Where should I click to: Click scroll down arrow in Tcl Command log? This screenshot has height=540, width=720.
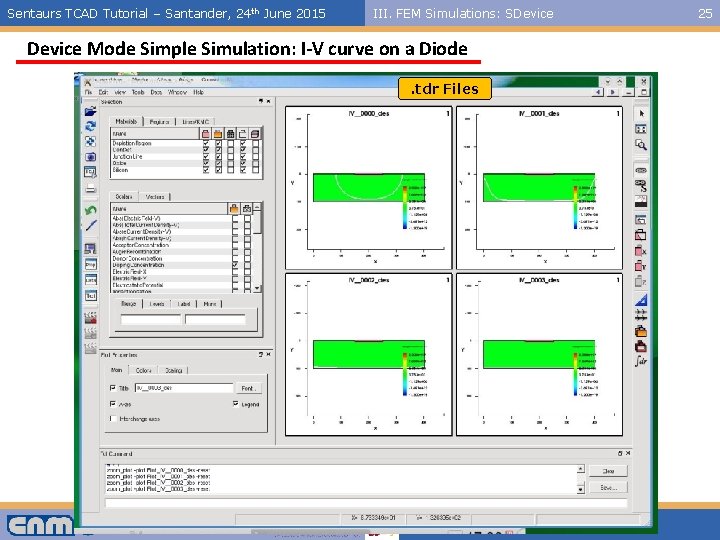coord(580,489)
